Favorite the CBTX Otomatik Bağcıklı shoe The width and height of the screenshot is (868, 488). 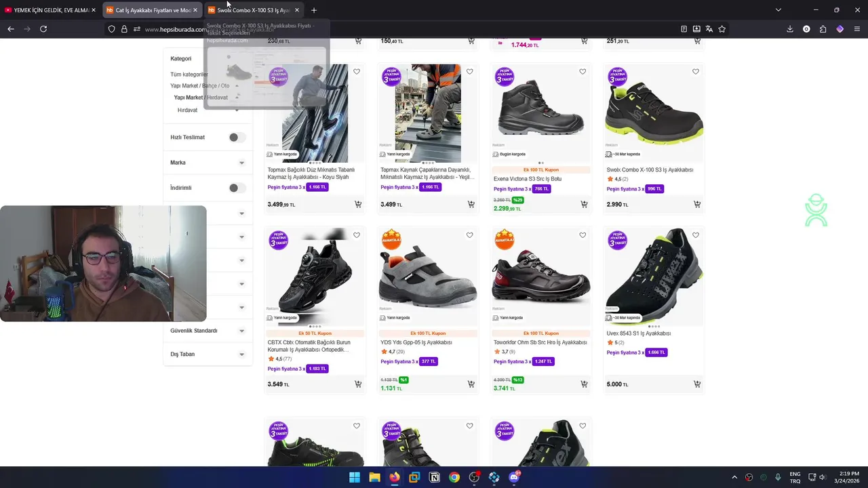[x=357, y=235]
